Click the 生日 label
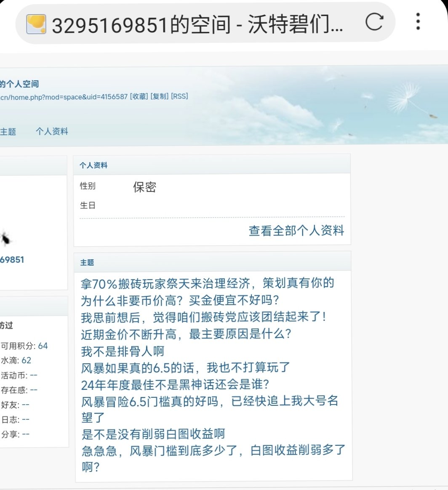This screenshot has width=448, height=490. click(x=88, y=205)
